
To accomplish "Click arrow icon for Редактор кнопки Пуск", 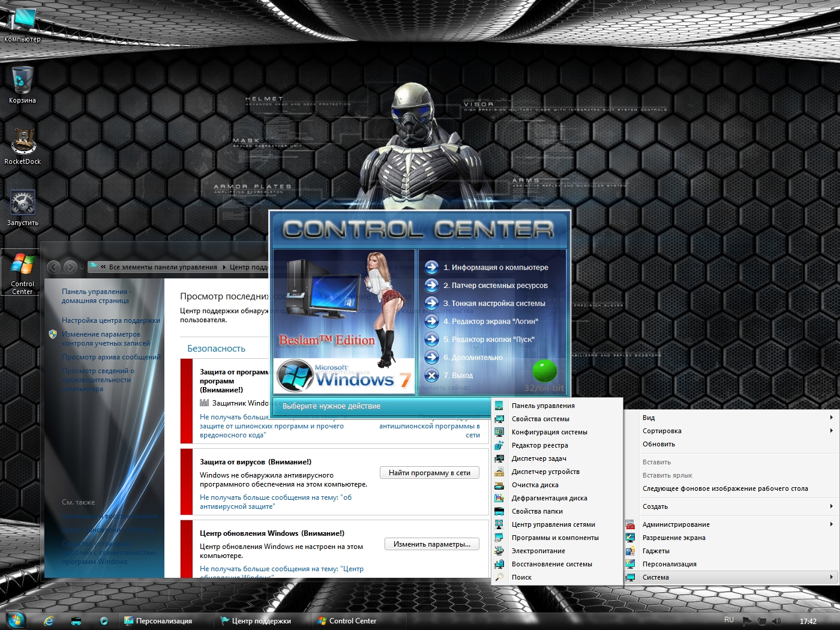I will click(431, 340).
